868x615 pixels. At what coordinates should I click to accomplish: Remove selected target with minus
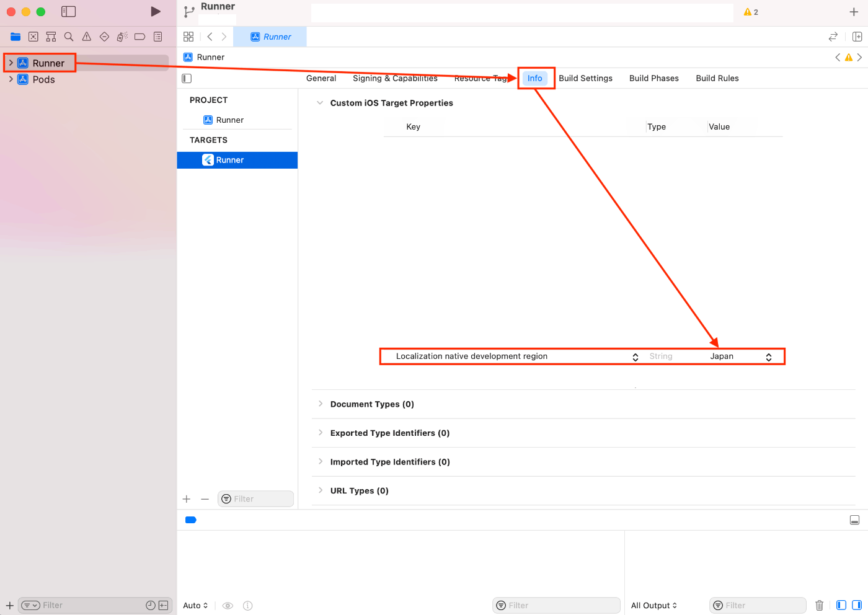[x=205, y=499]
